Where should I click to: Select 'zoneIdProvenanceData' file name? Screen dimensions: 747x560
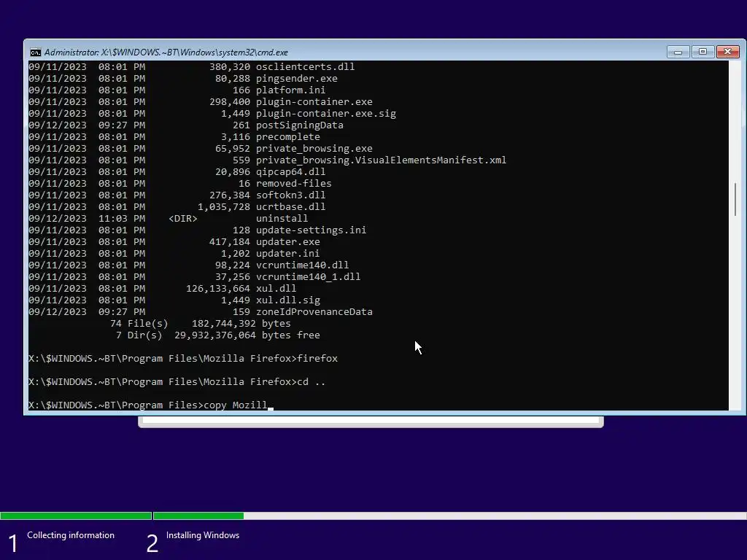tap(314, 312)
